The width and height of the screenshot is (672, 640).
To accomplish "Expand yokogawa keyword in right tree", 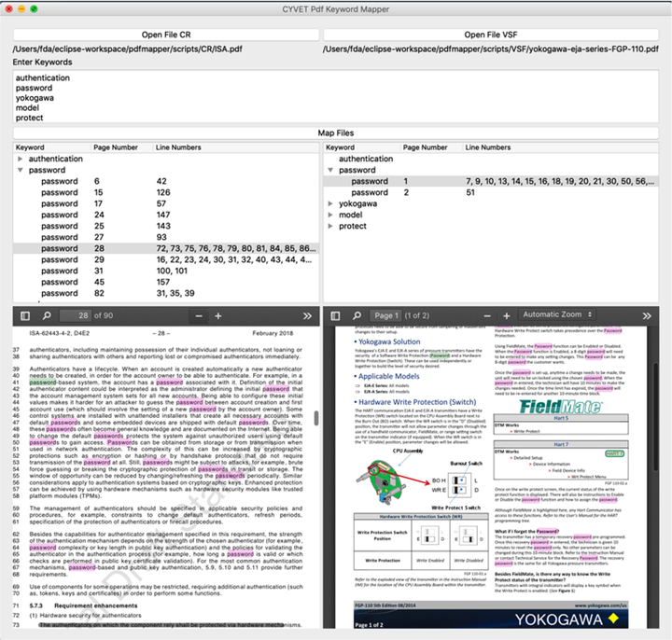I will point(331,203).
